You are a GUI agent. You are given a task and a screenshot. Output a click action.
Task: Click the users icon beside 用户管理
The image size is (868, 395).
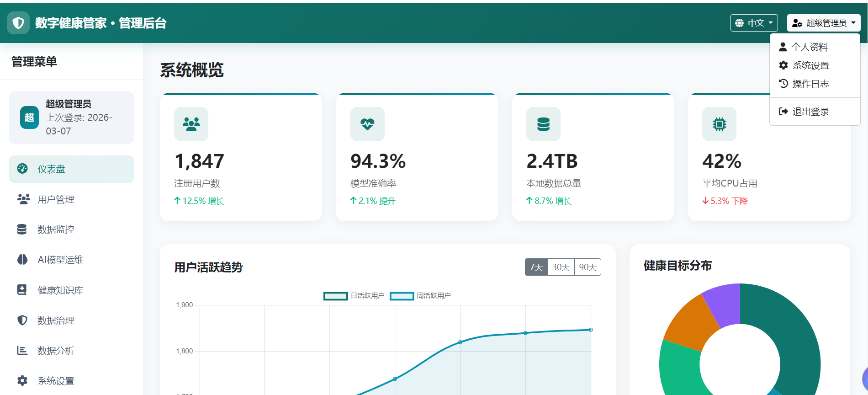click(x=23, y=199)
